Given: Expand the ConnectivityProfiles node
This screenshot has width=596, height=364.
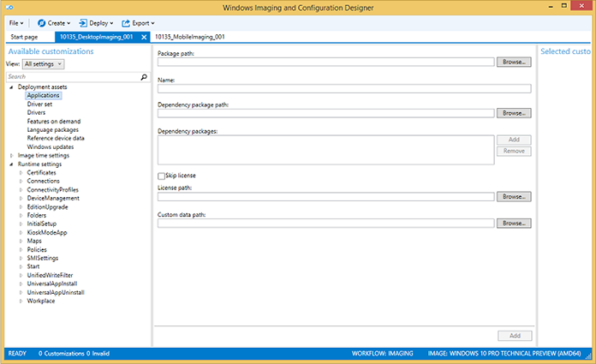Looking at the screenshot, I should tap(21, 190).
